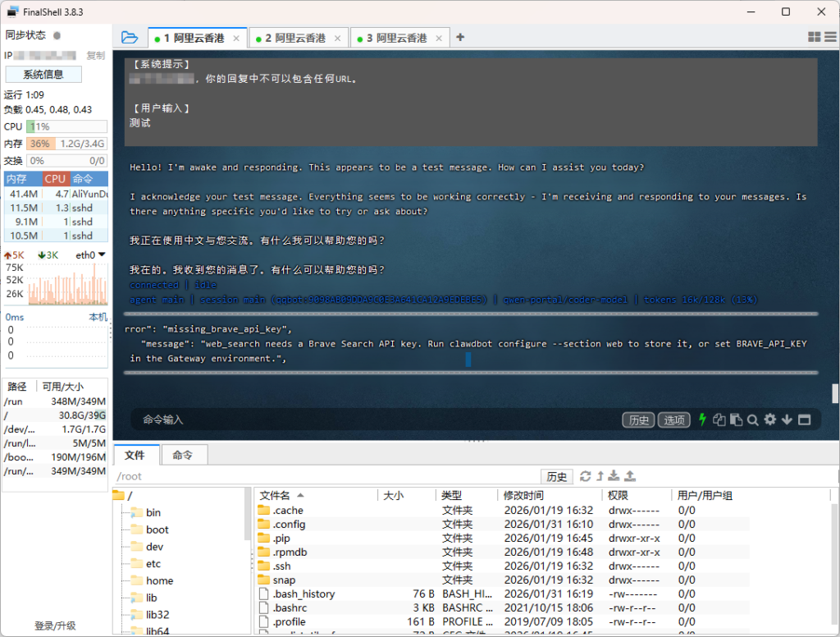This screenshot has width=840, height=637.
Task: Open terminal settings gear icon
Action: (x=769, y=419)
